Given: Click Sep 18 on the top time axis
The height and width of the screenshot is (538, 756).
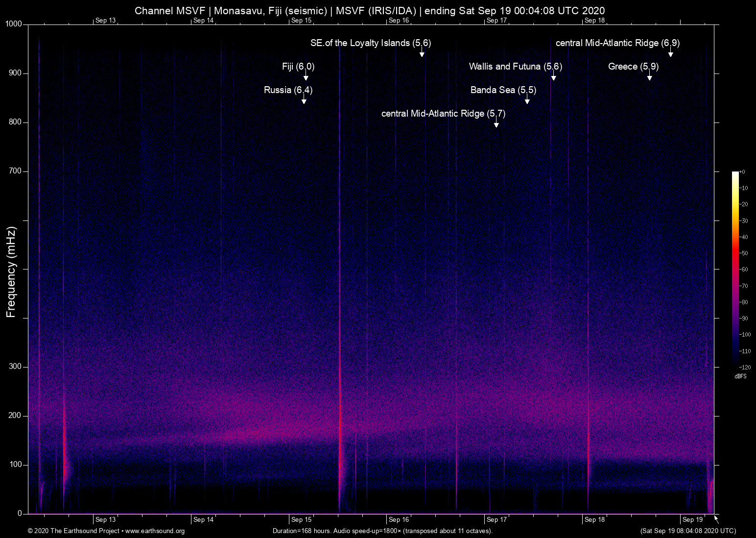Looking at the screenshot, I should point(594,21).
